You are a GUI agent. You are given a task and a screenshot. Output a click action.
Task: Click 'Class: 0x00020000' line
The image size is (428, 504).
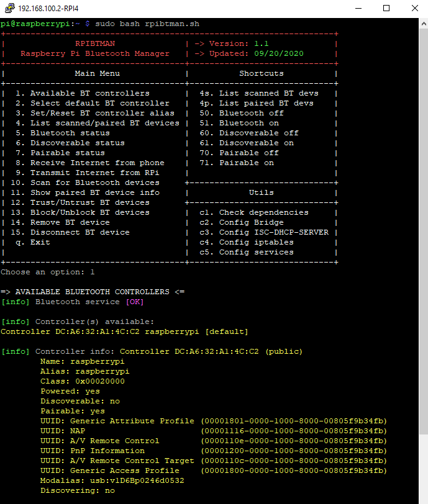[x=83, y=382]
